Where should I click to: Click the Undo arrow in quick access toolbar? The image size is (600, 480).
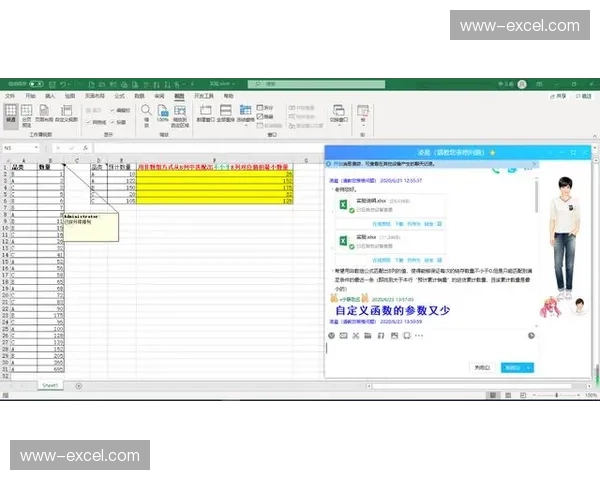63,84
